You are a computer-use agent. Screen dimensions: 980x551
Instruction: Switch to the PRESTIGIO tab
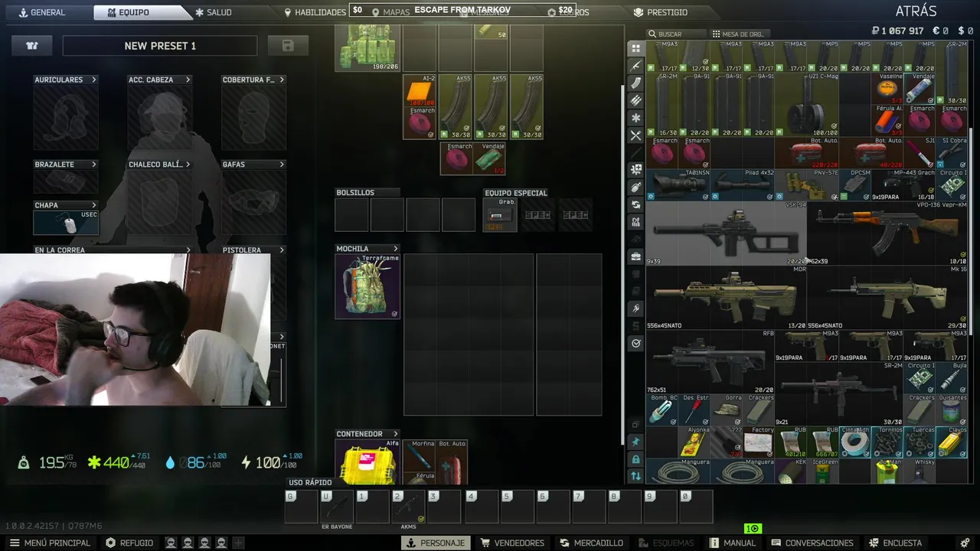(x=661, y=12)
